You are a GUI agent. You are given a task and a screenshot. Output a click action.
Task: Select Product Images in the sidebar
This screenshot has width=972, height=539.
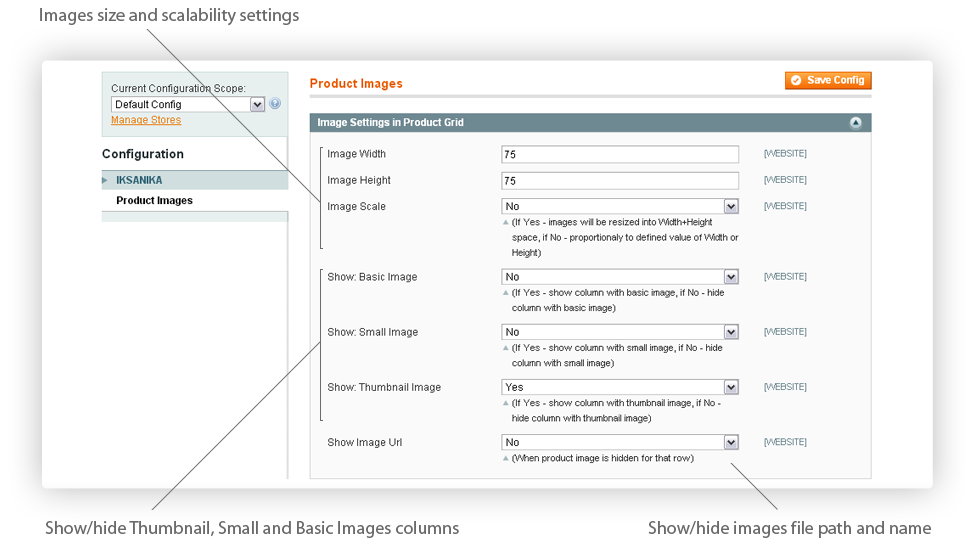tap(154, 200)
